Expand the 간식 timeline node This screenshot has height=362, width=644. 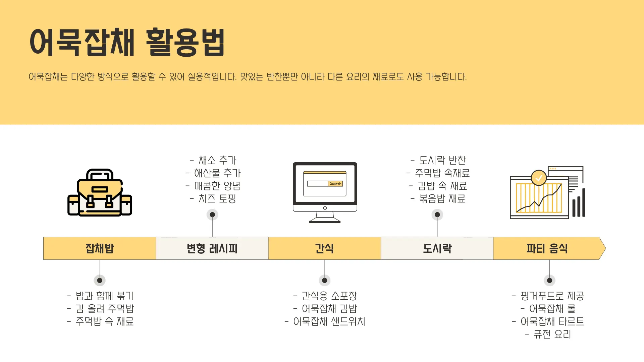(x=322, y=278)
